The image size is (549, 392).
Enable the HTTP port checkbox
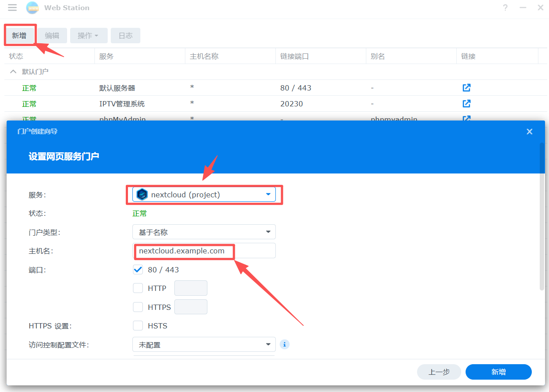138,288
